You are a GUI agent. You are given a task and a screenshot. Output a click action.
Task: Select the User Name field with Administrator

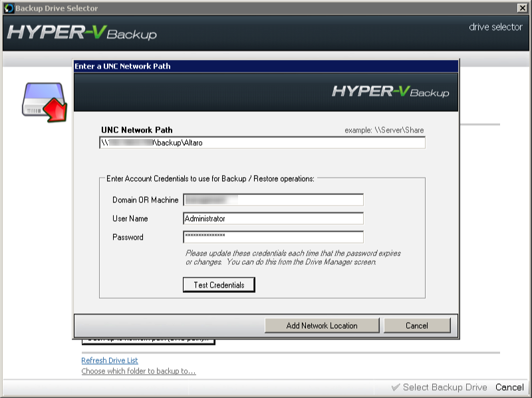click(273, 218)
